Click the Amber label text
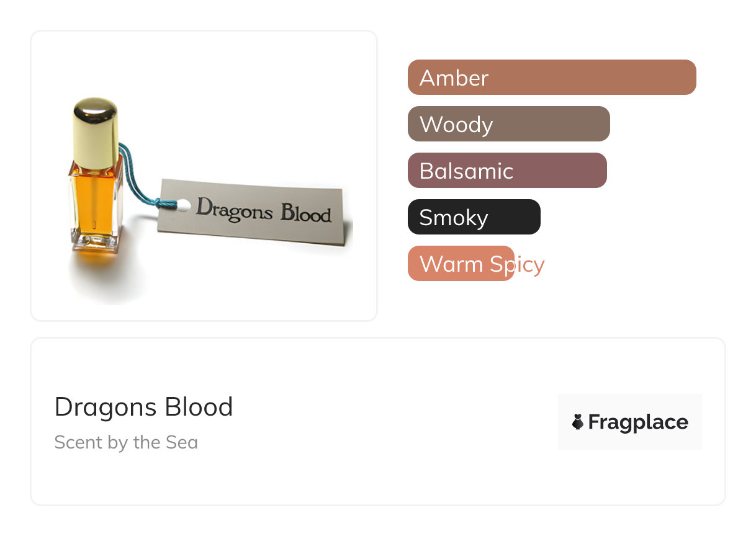 tap(454, 78)
